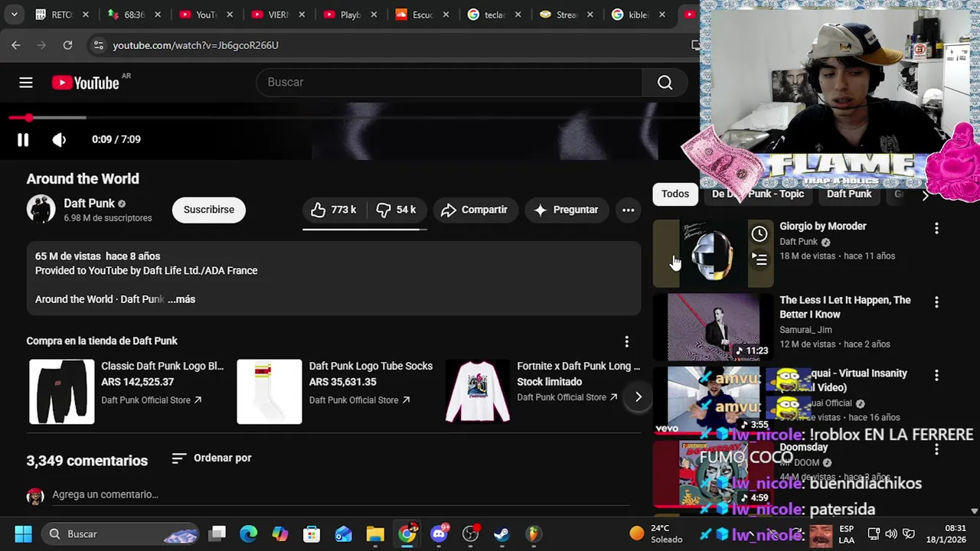Click the magnifier search button

pyautogui.click(x=665, y=83)
